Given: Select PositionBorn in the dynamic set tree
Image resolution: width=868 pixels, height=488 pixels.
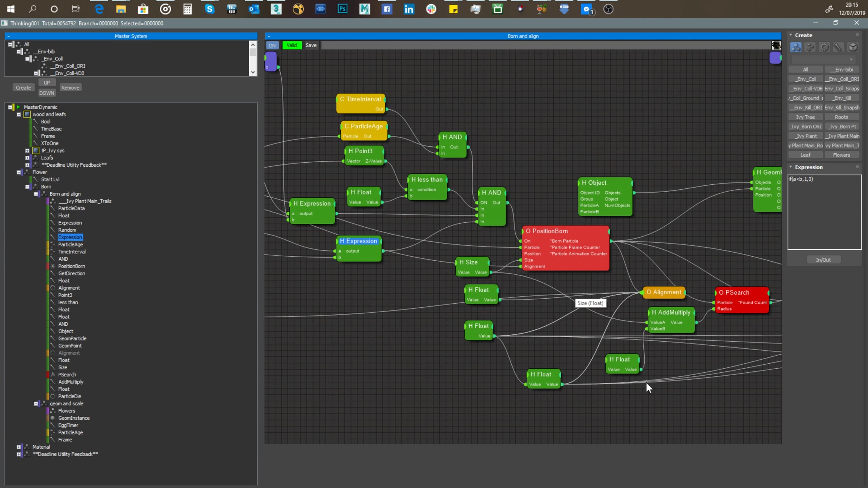Looking at the screenshot, I should pos(72,266).
